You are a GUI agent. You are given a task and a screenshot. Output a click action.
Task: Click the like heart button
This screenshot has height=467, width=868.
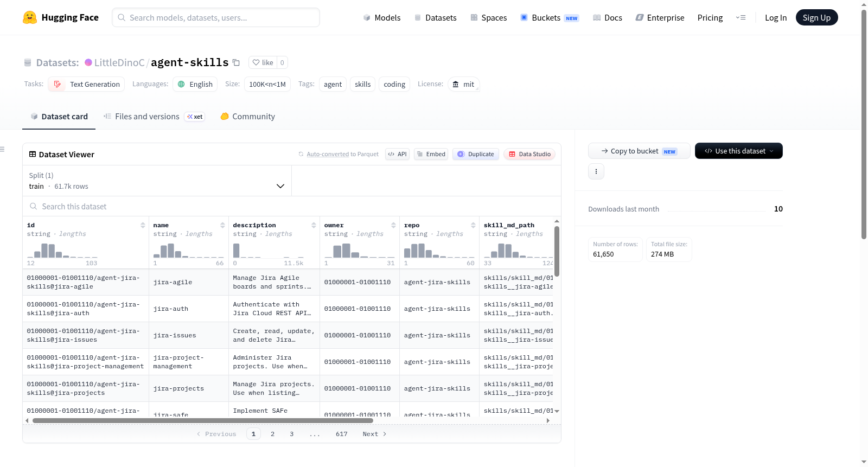[x=263, y=62]
